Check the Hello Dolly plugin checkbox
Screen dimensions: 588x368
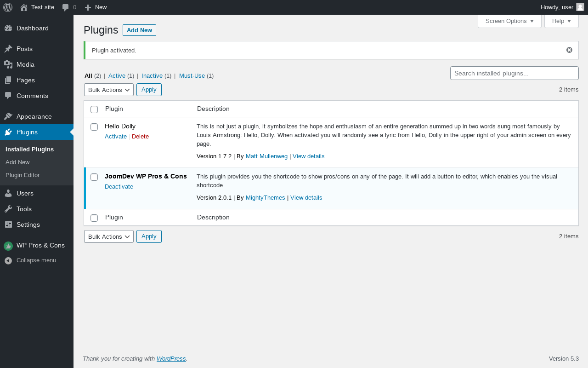94,126
